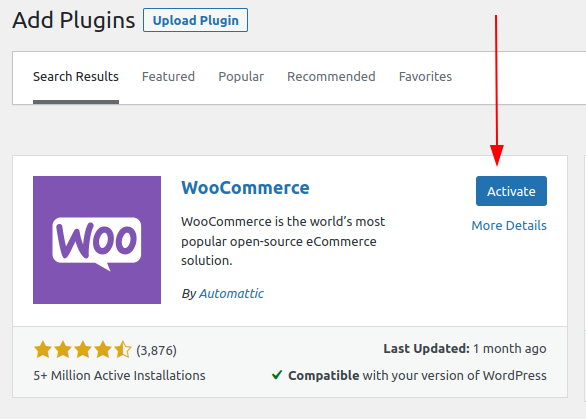Click the Add Plugins page heading
This screenshot has width=586, height=419.
74,20
